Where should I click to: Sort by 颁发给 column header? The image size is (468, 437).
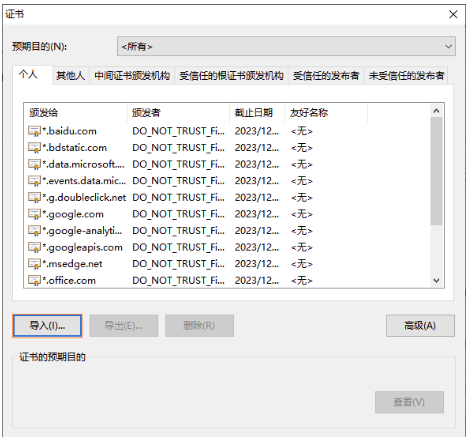tap(76, 113)
